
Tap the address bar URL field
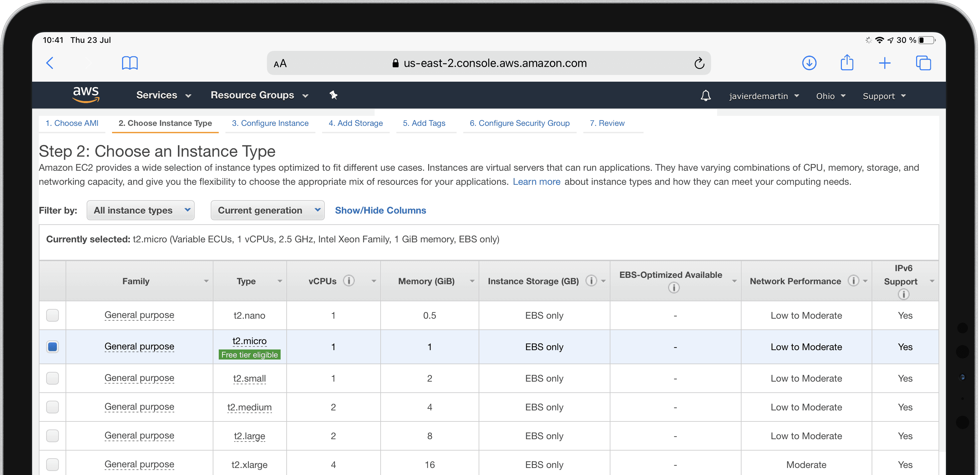coord(489,63)
